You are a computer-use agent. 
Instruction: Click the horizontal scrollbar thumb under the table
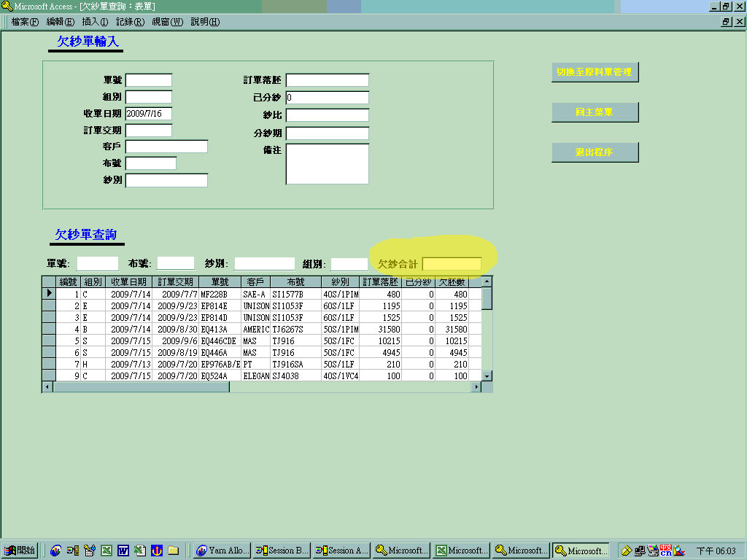click(x=141, y=386)
